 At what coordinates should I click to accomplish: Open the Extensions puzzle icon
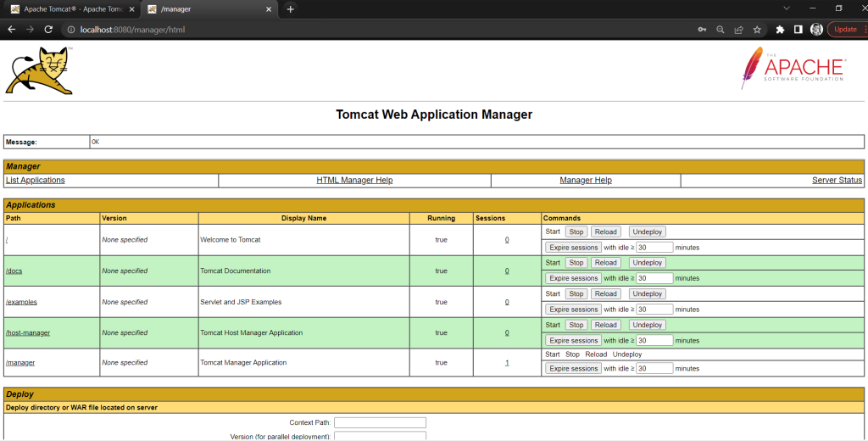(780, 30)
